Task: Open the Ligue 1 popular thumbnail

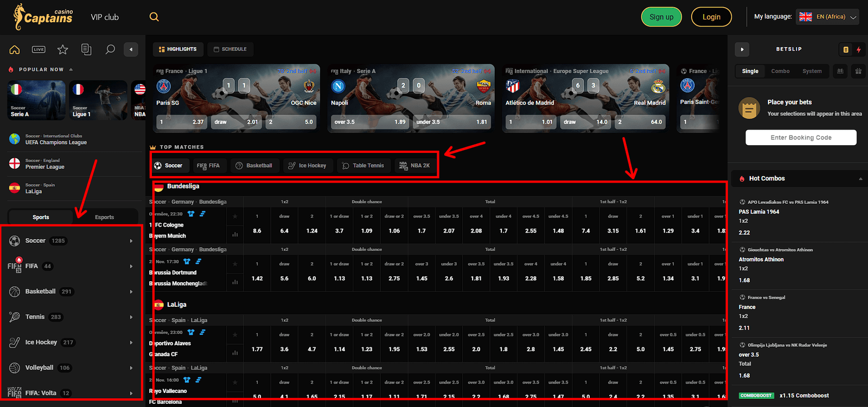Action: coord(99,100)
